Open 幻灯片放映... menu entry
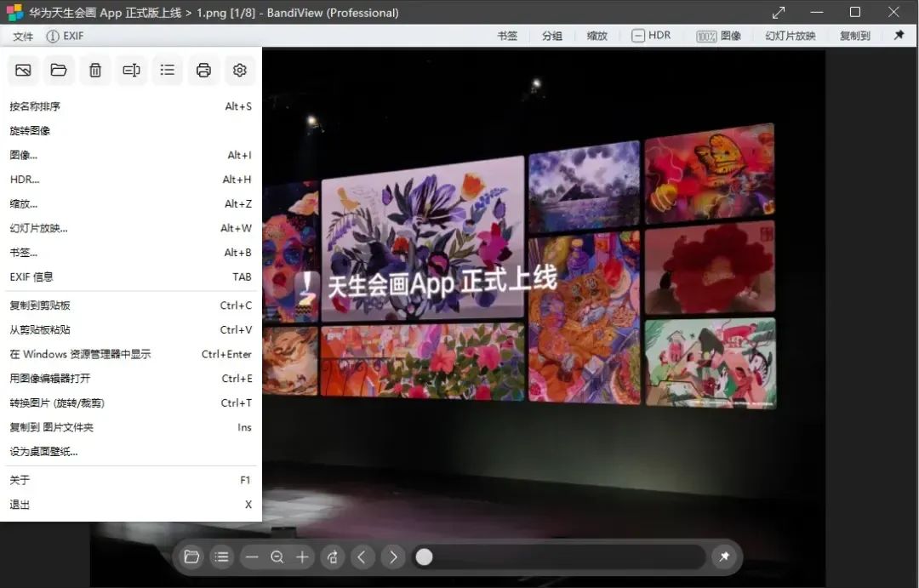Viewport: 919px width, 588px height. click(131, 228)
